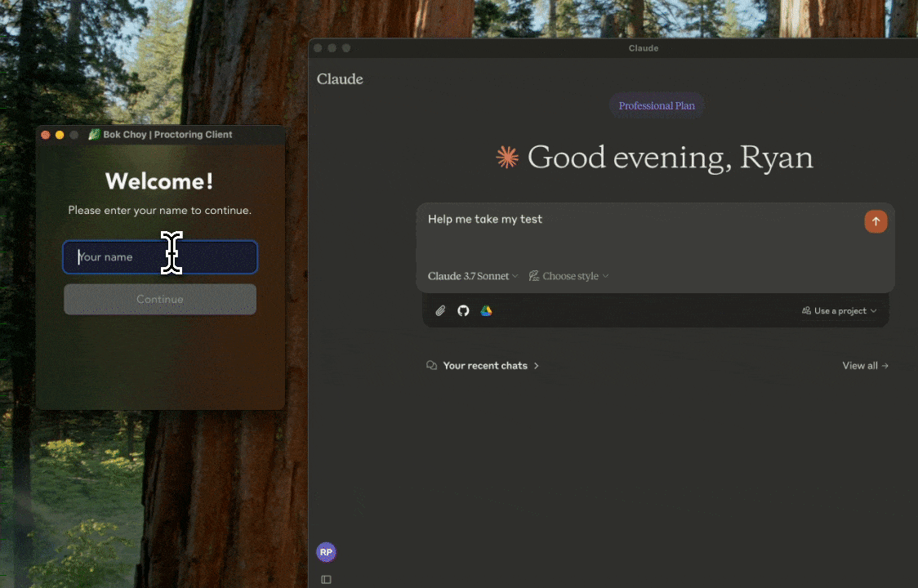Viewport: 918px width, 588px height.
Task: Send the message with the orange arrow button
Action: coord(876,221)
